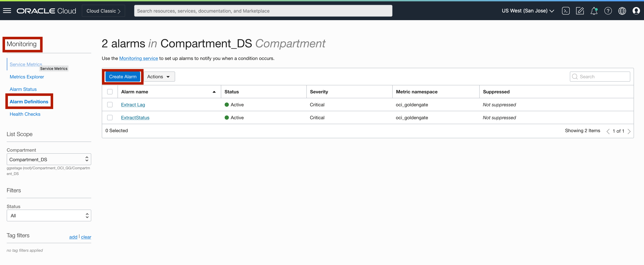
Task: Open the language globe icon
Action: 622,11
